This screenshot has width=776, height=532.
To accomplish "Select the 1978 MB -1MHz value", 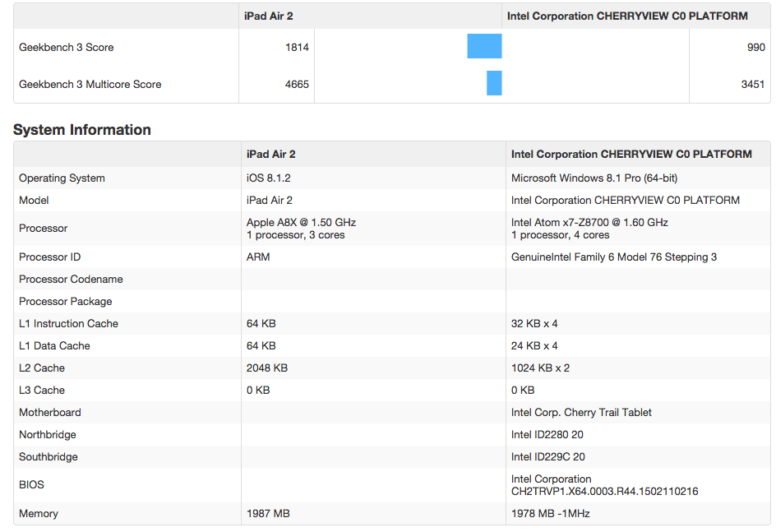I will coord(550,514).
